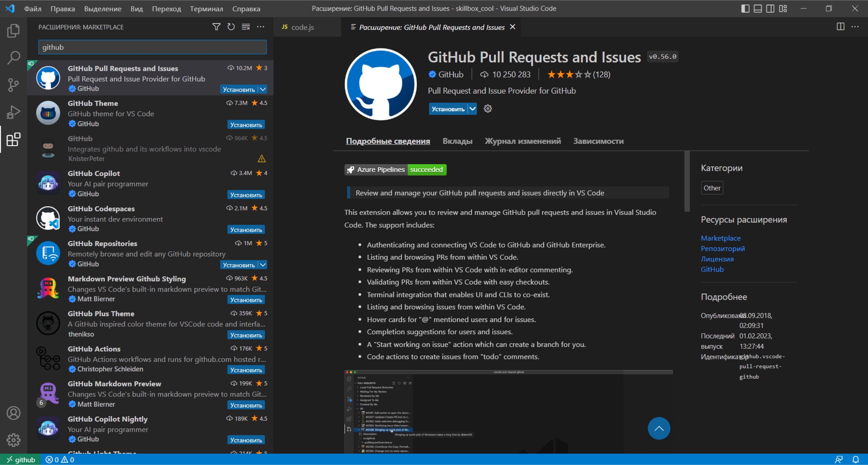This screenshot has width=868, height=465.
Task: Toggle the secondary side bar layout
Action: [770, 8]
